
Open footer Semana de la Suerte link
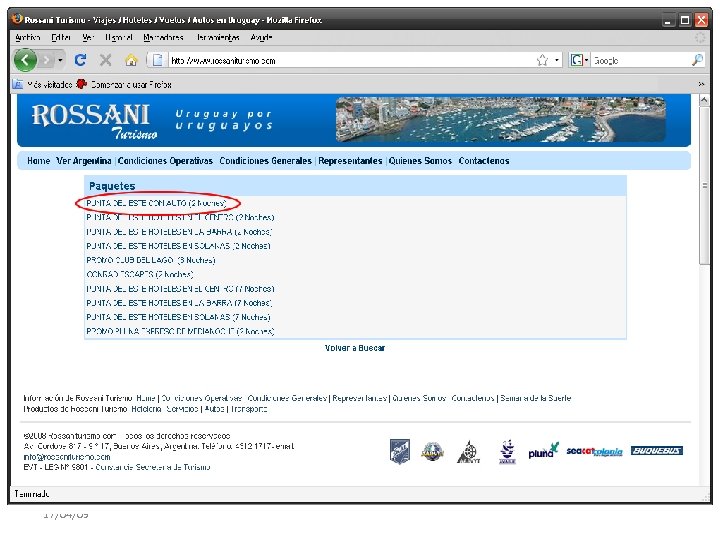[535, 398]
